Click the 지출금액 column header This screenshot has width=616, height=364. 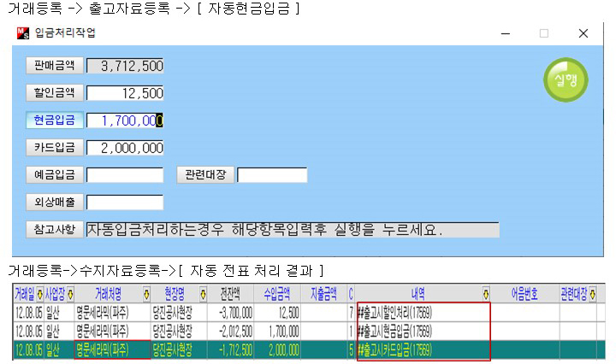pos(323,294)
